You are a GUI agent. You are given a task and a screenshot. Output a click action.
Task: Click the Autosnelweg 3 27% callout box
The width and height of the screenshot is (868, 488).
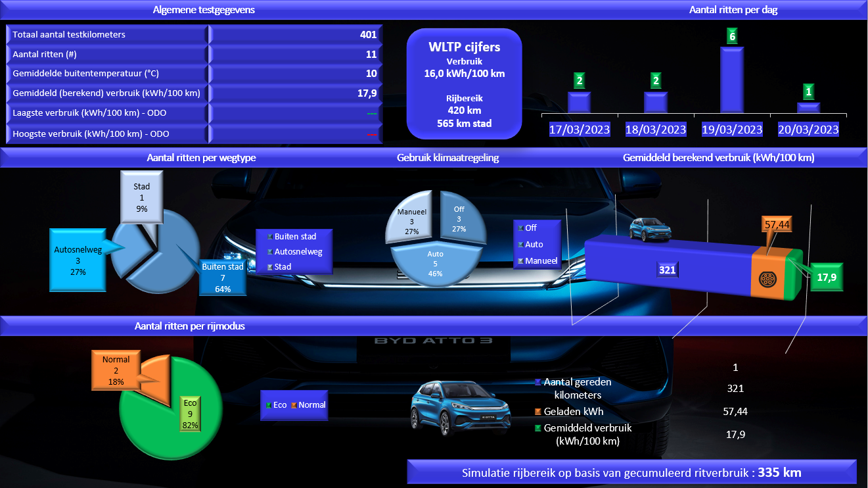(77, 260)
